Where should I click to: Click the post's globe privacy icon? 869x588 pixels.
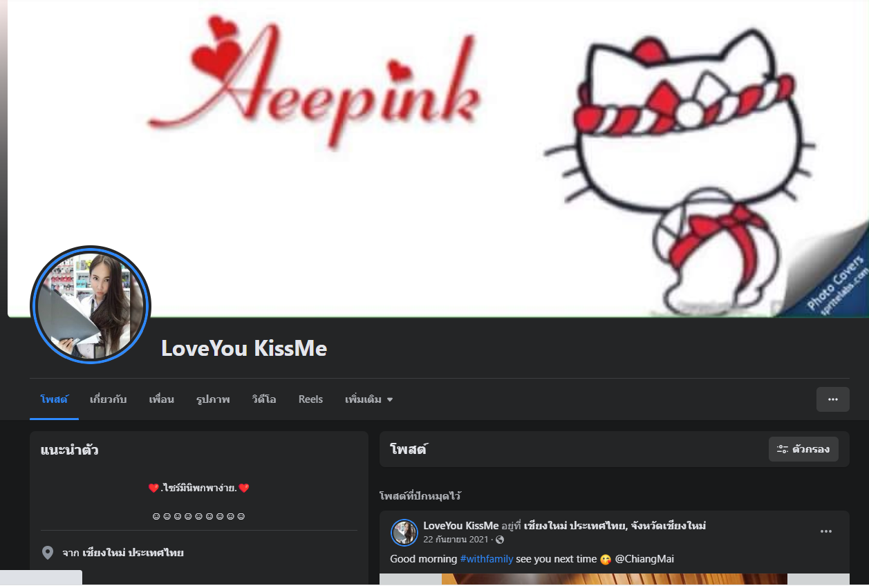(x=500, y=540)
